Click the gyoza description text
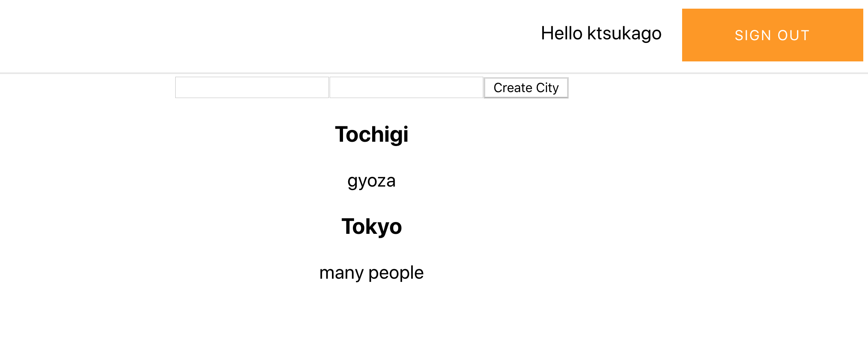The width and height of the screenshot is (868, 359). tap(372, 181)
